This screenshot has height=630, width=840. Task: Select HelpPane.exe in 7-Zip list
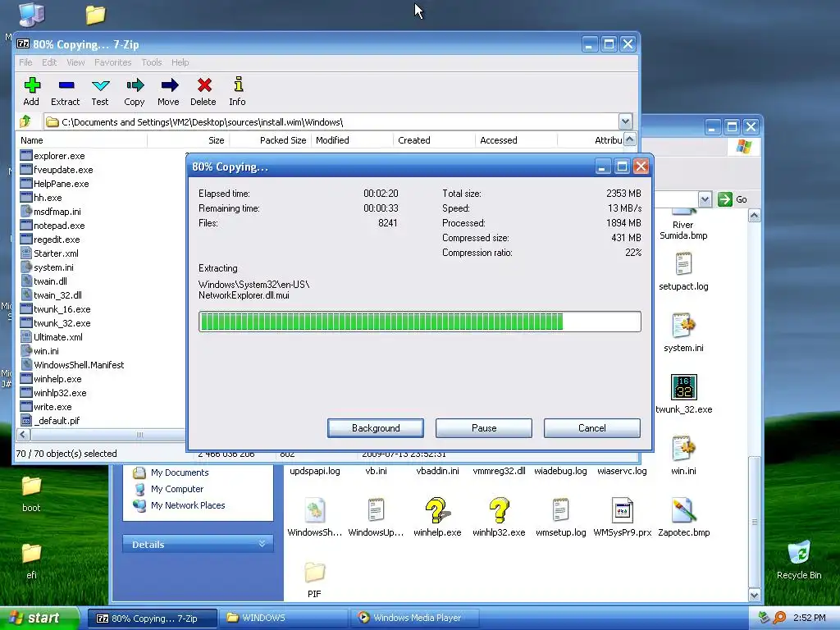click(x=55, y=184)
